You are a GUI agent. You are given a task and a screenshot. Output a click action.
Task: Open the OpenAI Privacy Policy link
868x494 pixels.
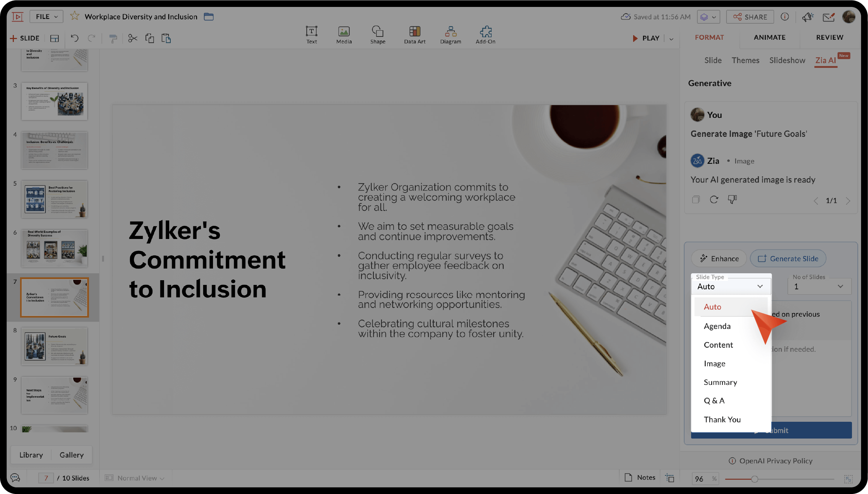(x=776, y=461)
